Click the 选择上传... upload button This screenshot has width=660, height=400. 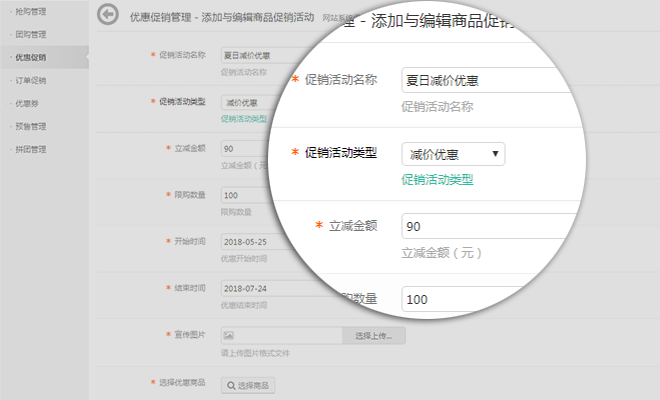tap(374, 336)
